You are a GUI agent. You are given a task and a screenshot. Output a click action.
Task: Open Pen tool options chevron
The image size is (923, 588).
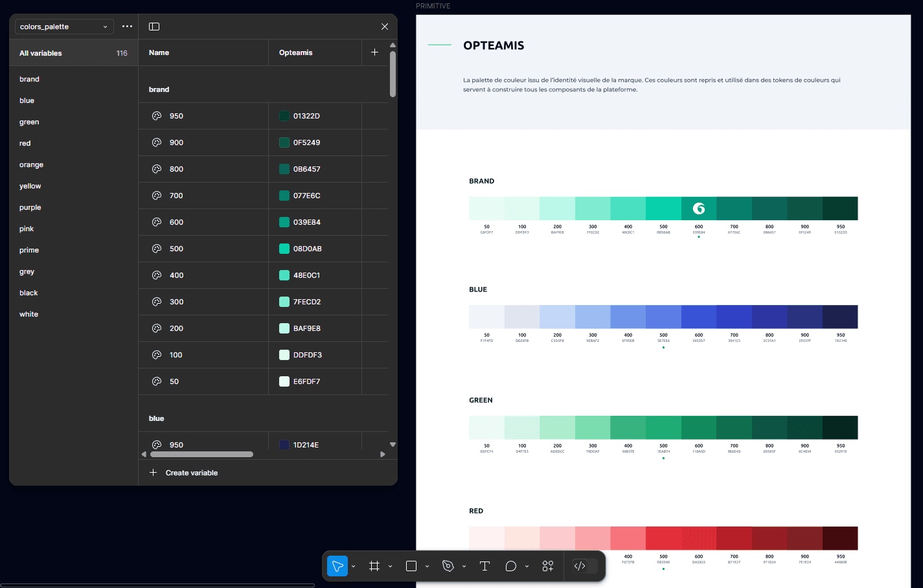coord(464,567)
